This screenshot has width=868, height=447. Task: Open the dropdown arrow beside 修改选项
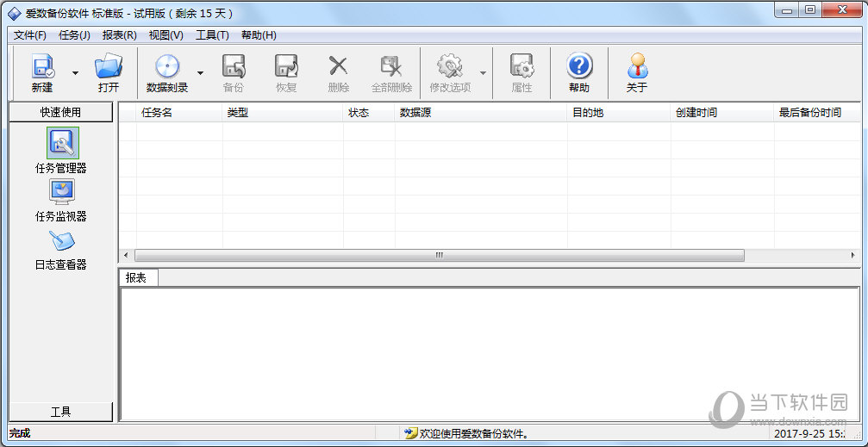pos(483,73)
